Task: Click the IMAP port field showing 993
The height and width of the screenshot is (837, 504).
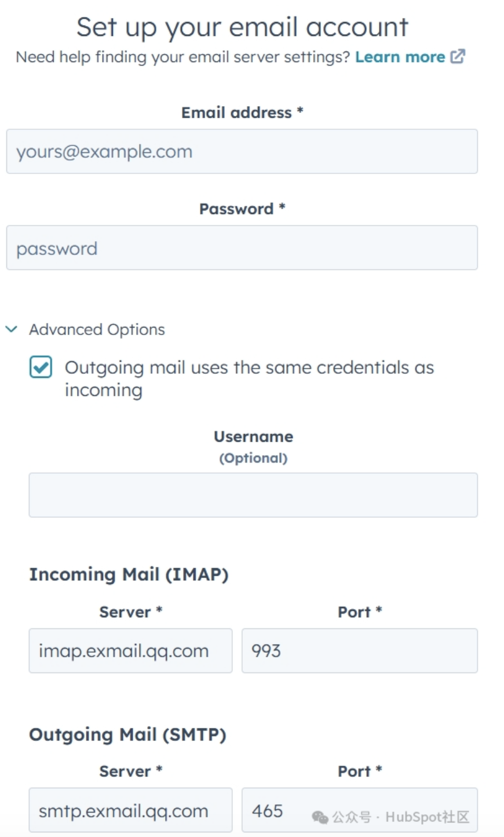Action: [x=359, y=651]
